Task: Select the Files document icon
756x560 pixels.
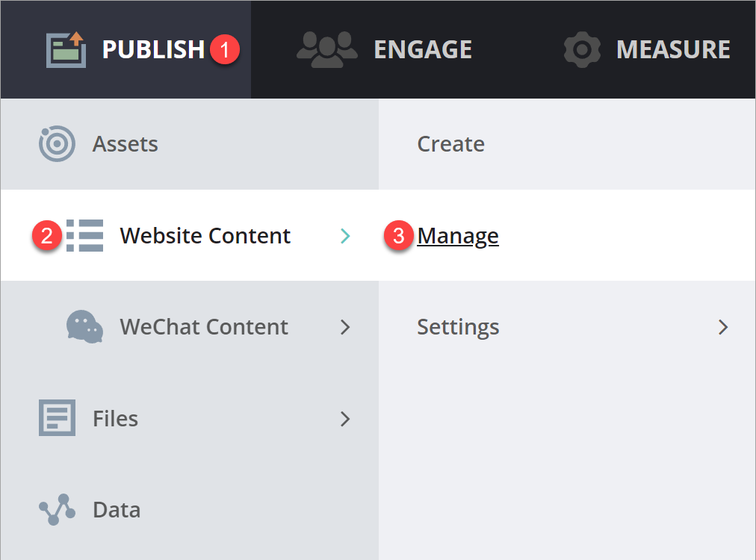Action: 57,418
